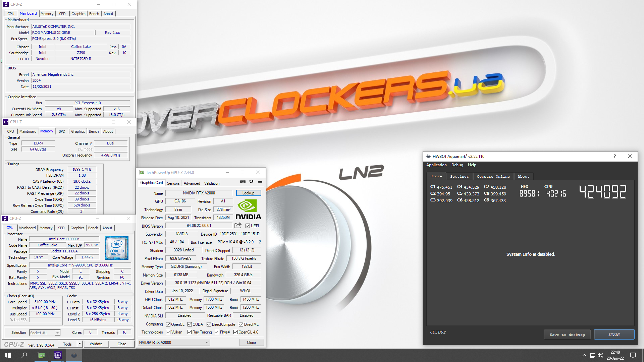
Task: Take a GPU-Z screenshot with camera icon
Action: tap(243, 181)
